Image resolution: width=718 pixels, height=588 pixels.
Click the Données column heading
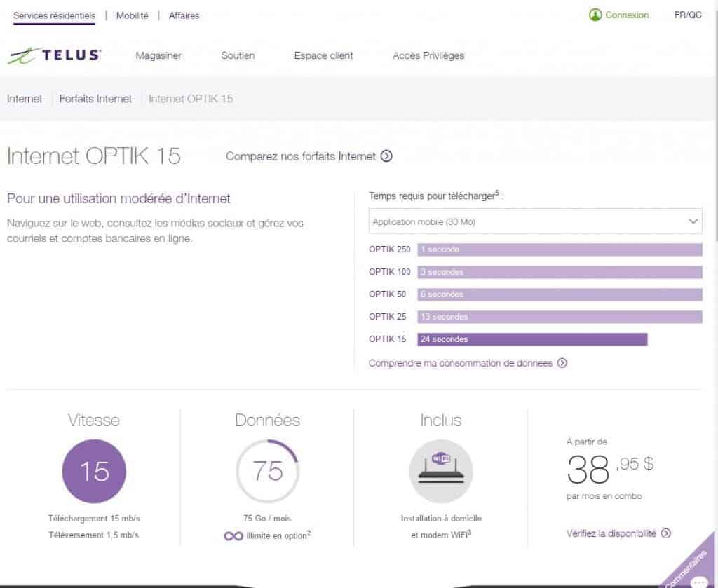pos(267,420)
